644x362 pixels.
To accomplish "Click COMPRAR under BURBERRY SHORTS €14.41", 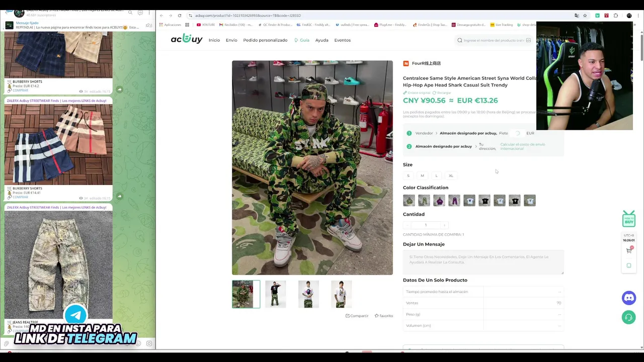I will 20,197.
